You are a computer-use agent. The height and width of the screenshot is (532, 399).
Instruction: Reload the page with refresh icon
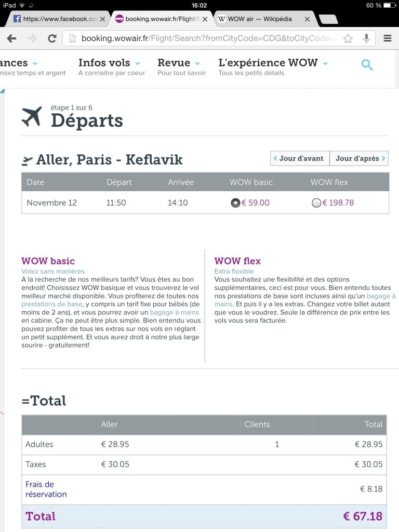[52, 38]
